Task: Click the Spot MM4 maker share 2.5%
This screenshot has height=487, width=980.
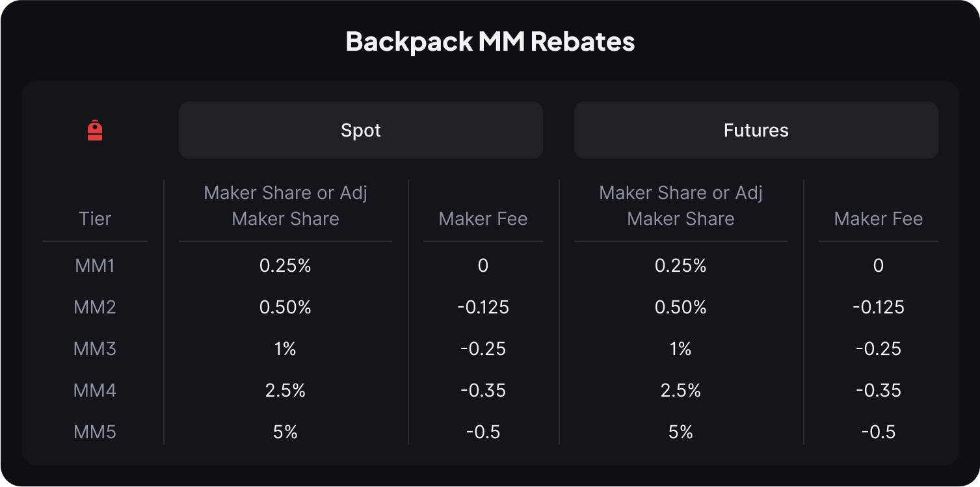Action: (285, 390)
